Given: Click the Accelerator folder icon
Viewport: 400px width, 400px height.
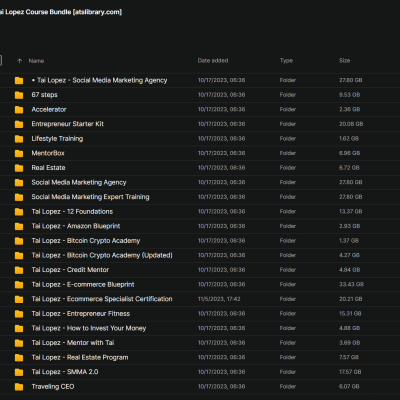Looking at the screenshot, I should pyautogui.click(x=19, y=110).
